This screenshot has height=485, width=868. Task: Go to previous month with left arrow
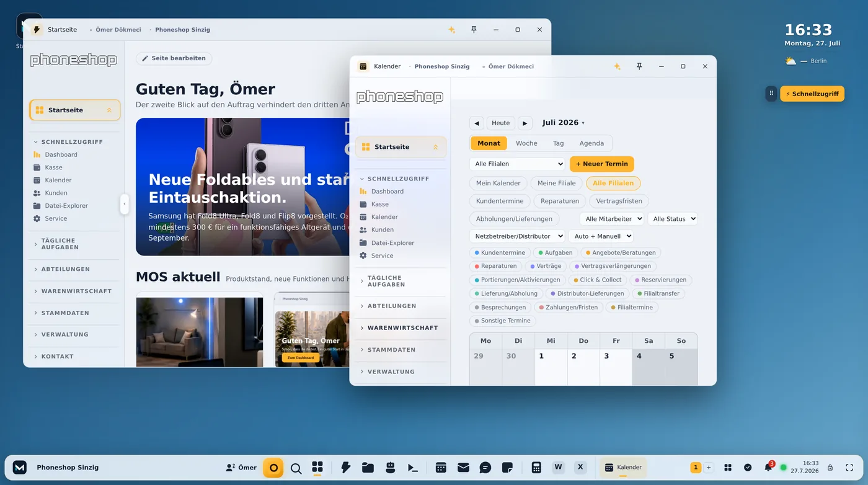tap(476, 123)
